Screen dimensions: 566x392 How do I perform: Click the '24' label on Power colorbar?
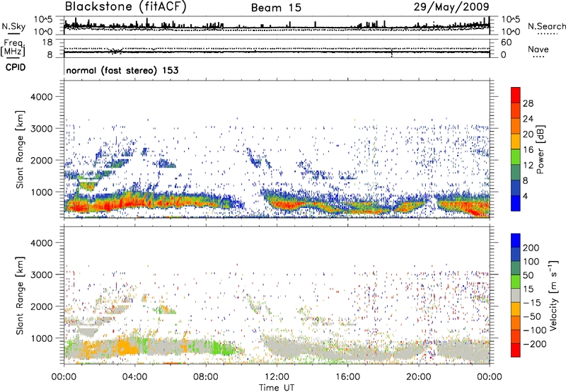pyautogui.click(x=528, y=119)
